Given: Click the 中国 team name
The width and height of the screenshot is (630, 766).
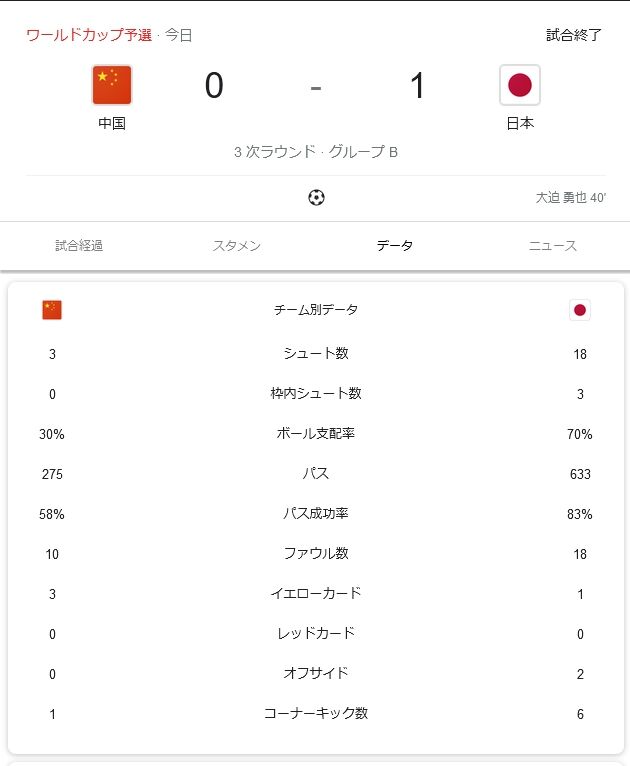Looking at the screenshot, I should (112, 124).
